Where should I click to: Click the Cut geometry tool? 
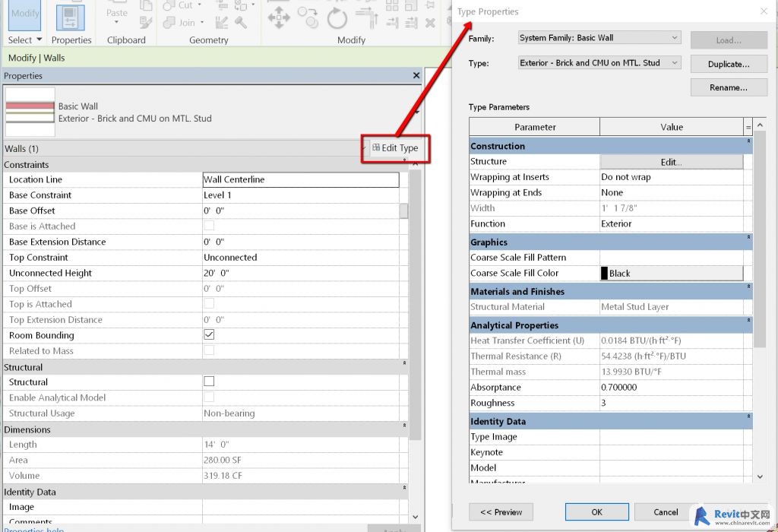tap(179, 5)
